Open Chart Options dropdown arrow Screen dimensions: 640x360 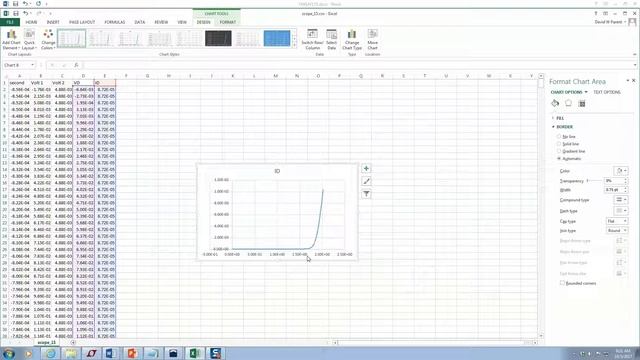pyautogui.click(x=586, y=92)
